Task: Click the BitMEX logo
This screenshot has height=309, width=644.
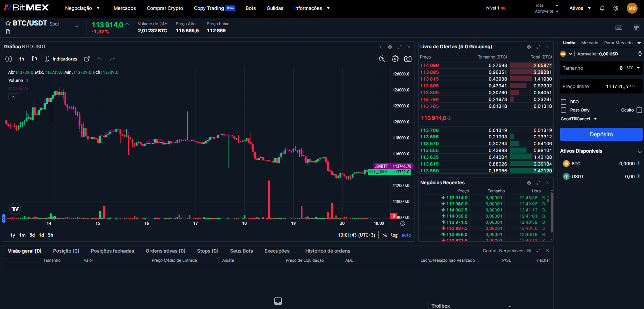Action: coord(26,7)
